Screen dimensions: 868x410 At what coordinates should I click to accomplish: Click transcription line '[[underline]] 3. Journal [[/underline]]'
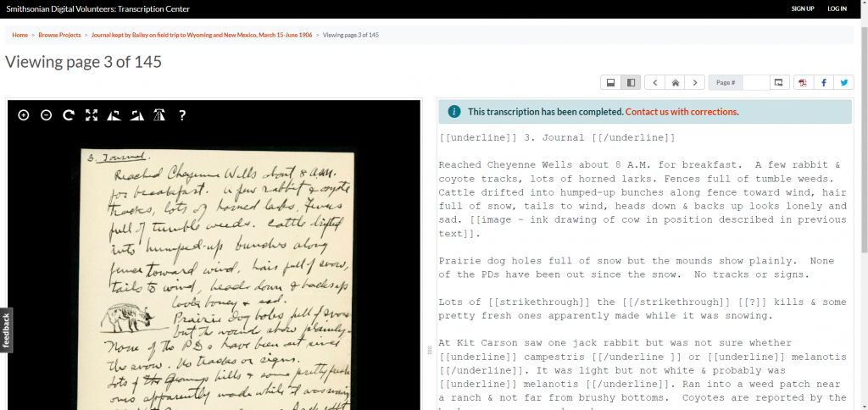click(x=557, y=138)
